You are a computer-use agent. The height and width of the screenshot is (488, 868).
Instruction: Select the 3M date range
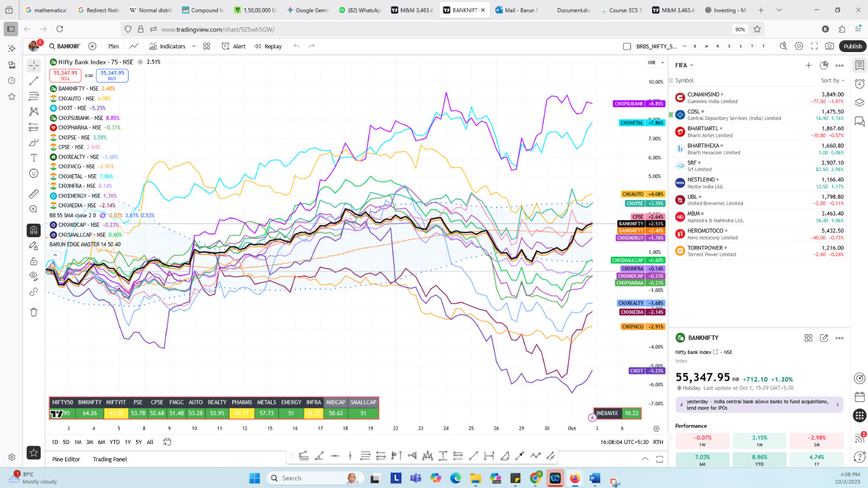(90, 442)
